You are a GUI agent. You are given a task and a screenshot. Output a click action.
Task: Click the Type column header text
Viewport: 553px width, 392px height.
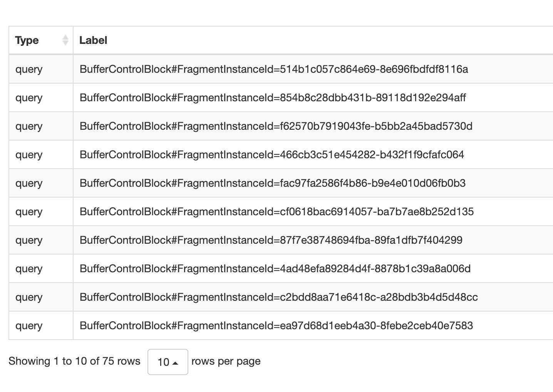[27, 40]
